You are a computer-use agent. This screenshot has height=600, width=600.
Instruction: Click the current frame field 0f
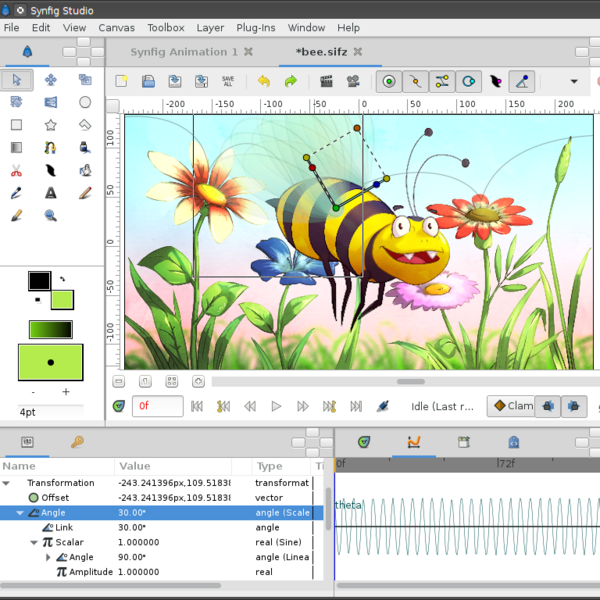[x=158, y=406]
